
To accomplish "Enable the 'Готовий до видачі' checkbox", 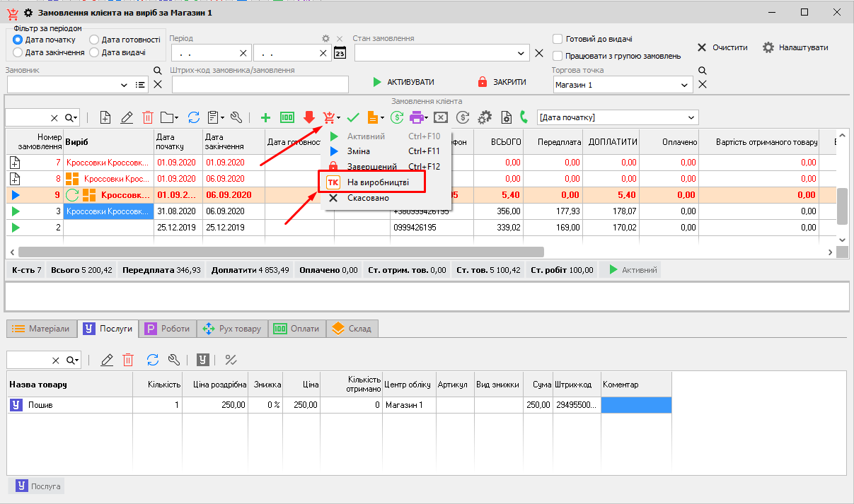I will 558,39.
